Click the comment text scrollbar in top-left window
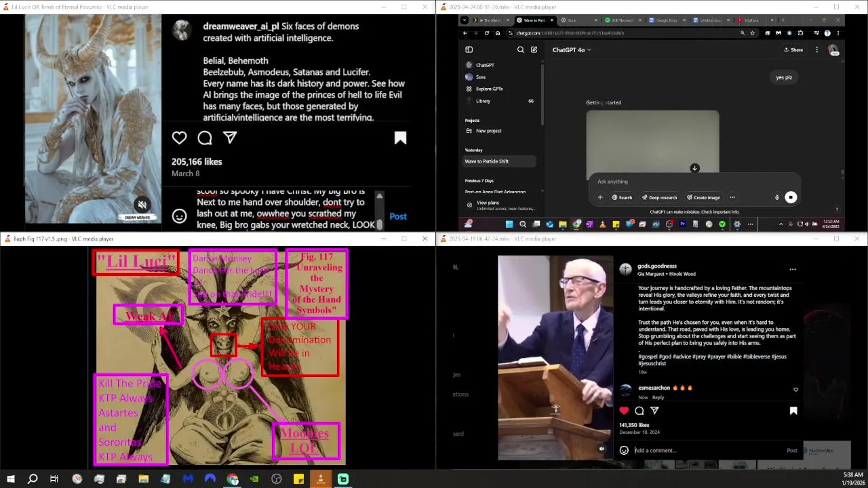This screenshot has height=488, width=868. pos(379,210)
